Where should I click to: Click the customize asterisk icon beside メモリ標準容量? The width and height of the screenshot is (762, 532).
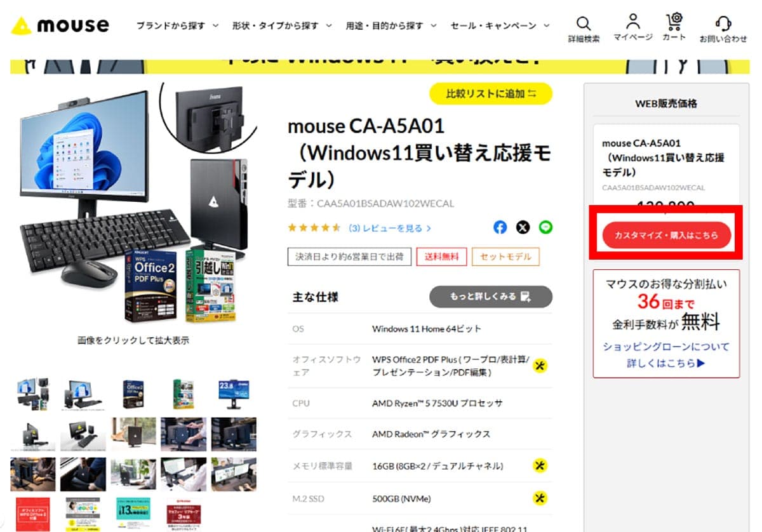pyautogui.click(x=540, y=467)
